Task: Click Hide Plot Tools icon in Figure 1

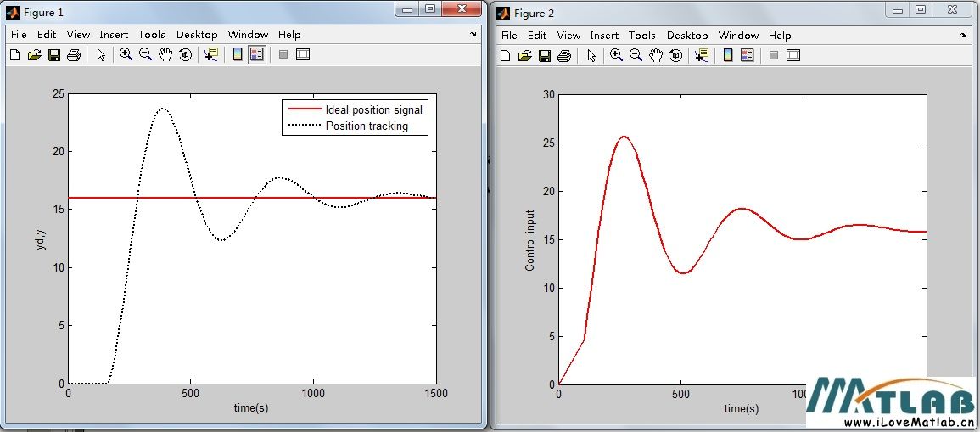Action: pos(283,54)
